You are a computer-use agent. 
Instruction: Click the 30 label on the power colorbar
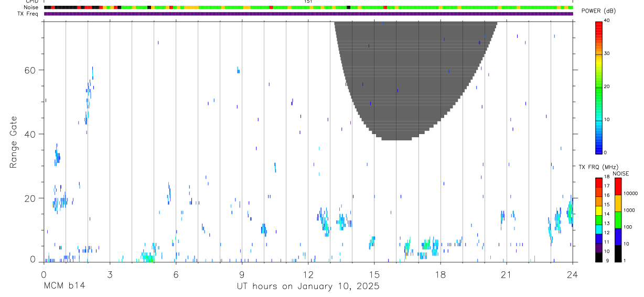click(607, 53)
